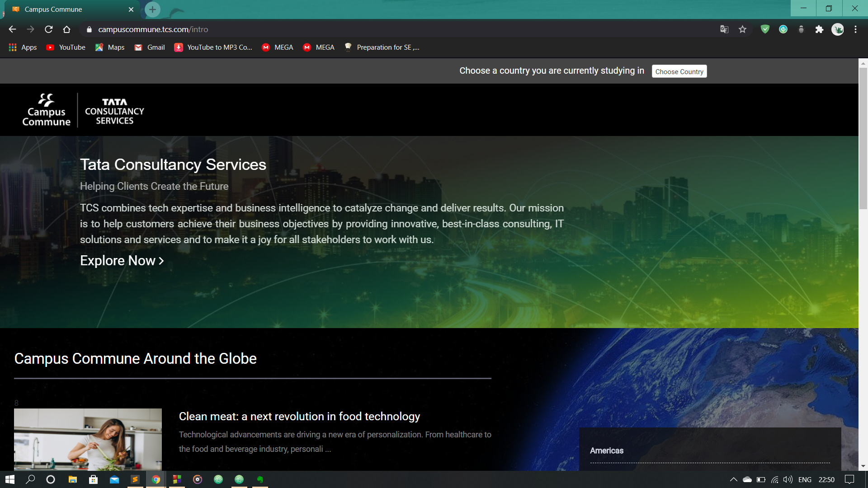This screenshot has height=488, width=868.
Task: Open the Gmail bookmark
Action: (150, 47)
